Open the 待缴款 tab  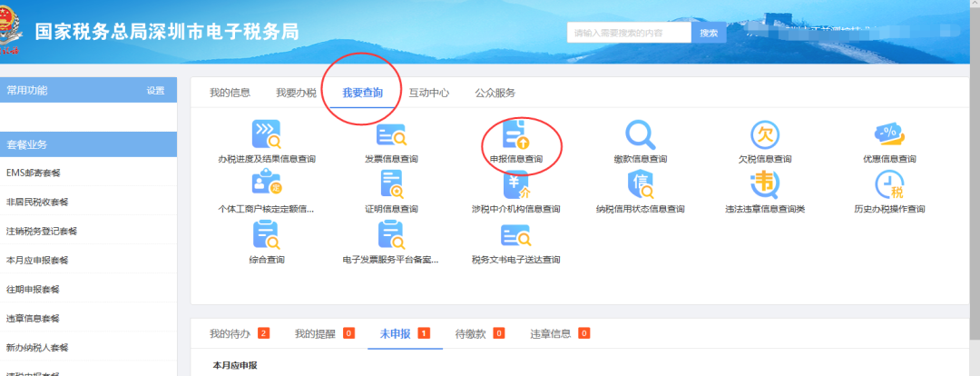480,333
